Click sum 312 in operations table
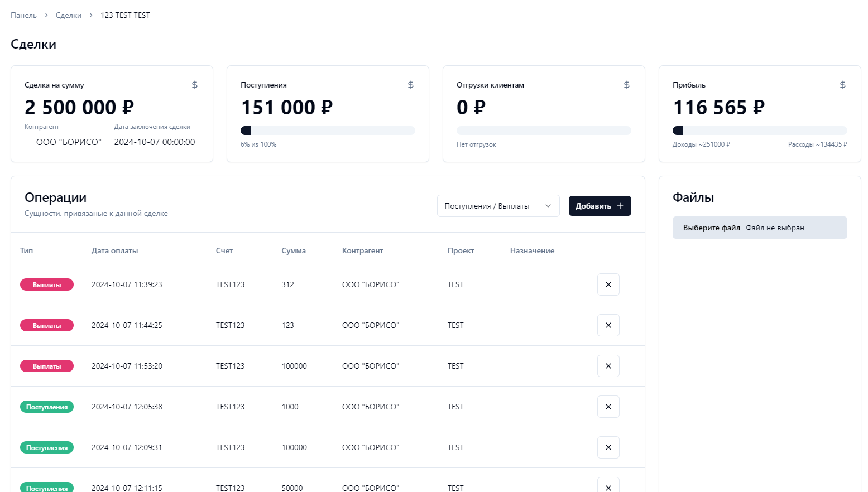The width and height of the screenshot is (868, 492). point(287,284)
